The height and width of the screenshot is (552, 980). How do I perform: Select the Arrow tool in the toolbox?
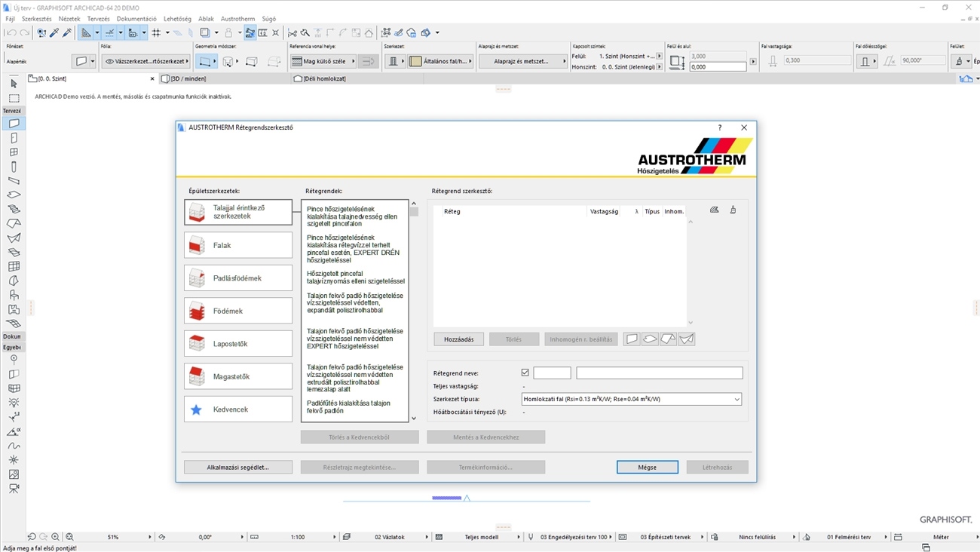pyautogui.click(x=14, y=84)
